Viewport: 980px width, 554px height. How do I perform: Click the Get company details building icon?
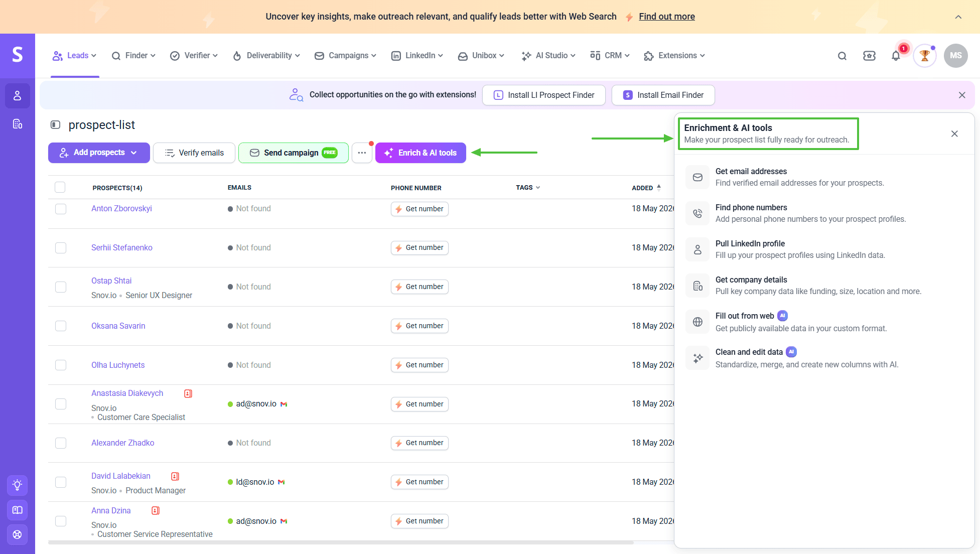pyautogui.click(x=697, y=286)
